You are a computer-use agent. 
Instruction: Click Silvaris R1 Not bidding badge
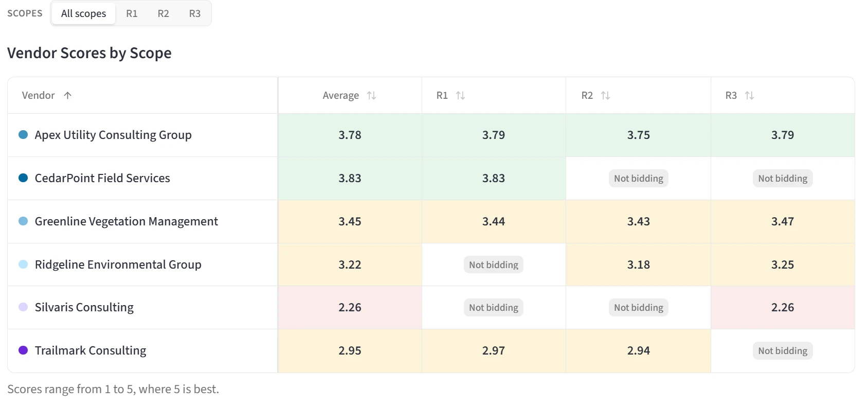pos(494,307)
